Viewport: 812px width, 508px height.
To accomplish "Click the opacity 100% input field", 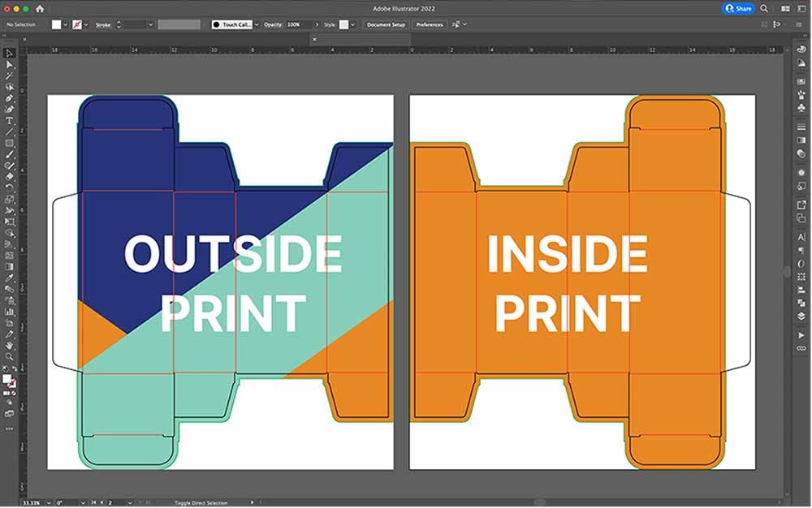I will pyautogui.click(x=300, y=24).
